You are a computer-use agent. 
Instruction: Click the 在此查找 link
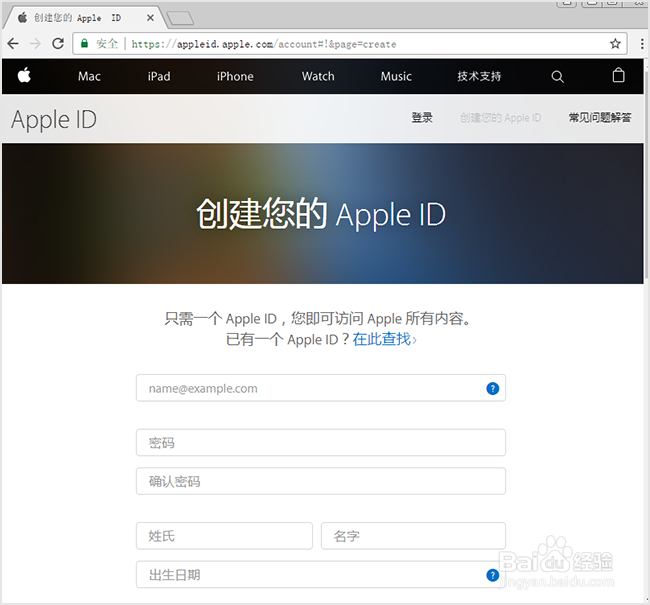point(384,339)
